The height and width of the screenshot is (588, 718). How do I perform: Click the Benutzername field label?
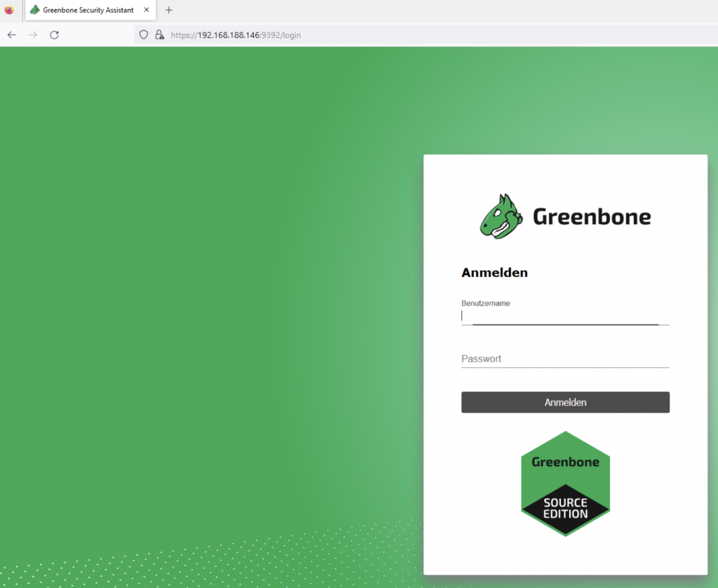click(485, 303)
